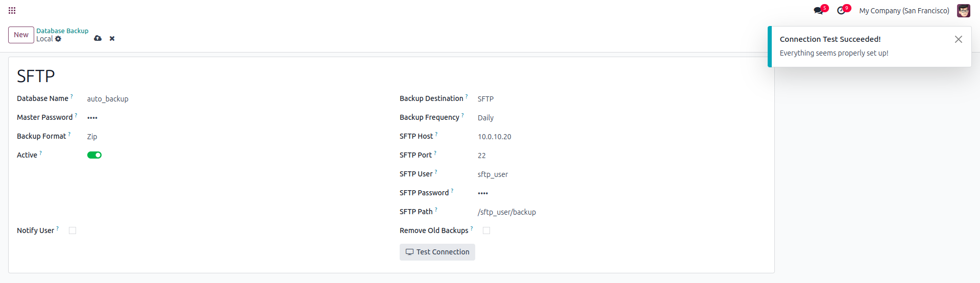Click the SFTP Host field value
Image resolution: width=980 pixels, height=283 pixels.
coord(495,137)
